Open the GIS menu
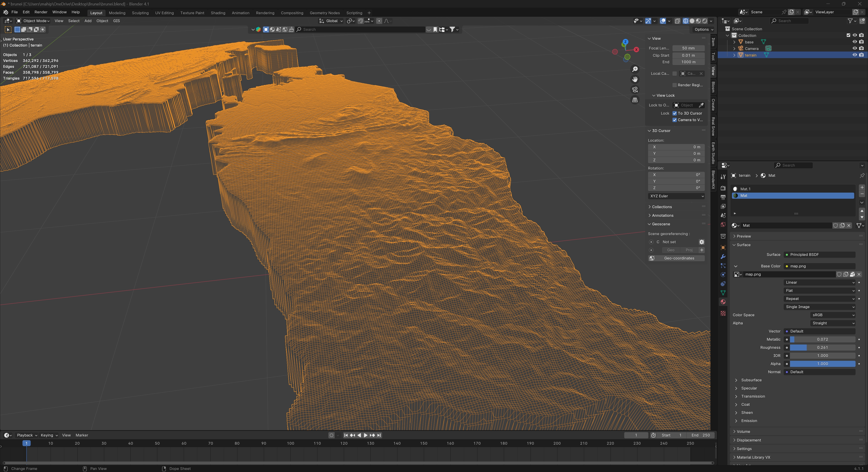 (116, 21)
